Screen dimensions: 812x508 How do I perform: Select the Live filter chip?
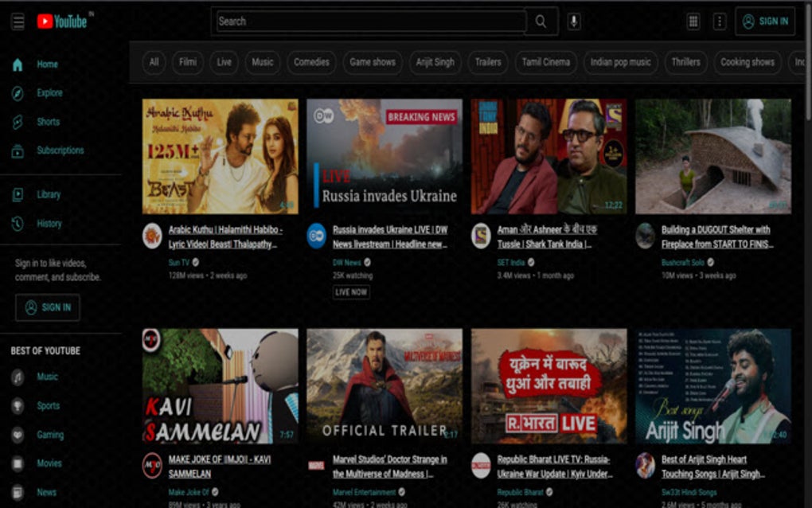(224, 62)
